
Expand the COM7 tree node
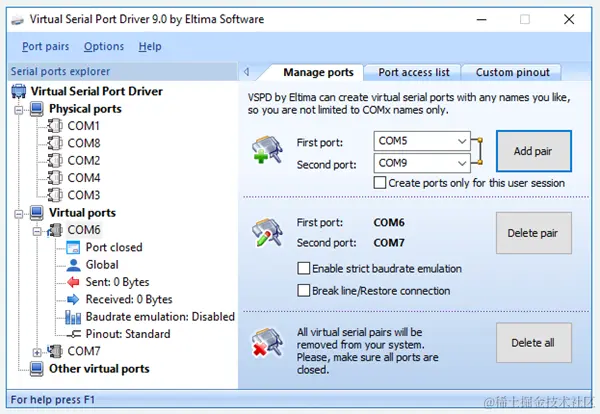pyautogui.click(x=37, y=352)
